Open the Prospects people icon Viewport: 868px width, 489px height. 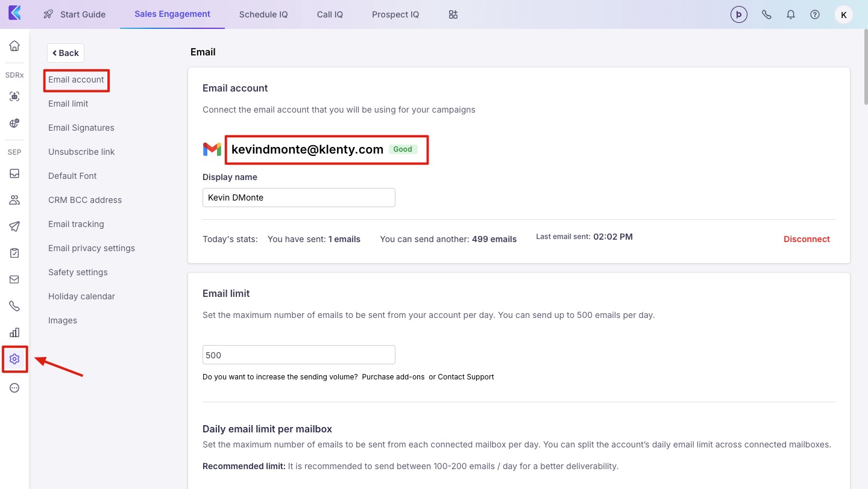pos(14,200)
